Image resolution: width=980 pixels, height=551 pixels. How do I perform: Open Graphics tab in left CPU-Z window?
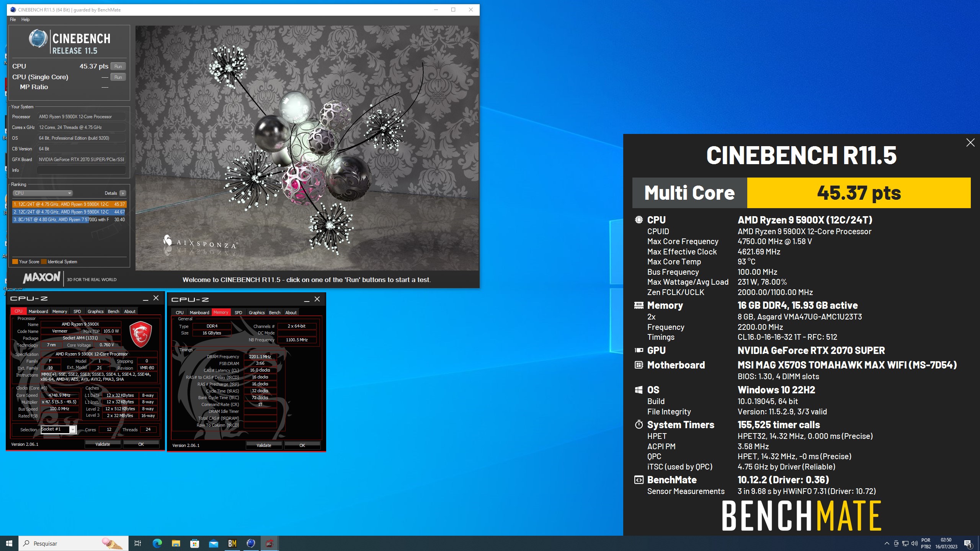[95, 311]
